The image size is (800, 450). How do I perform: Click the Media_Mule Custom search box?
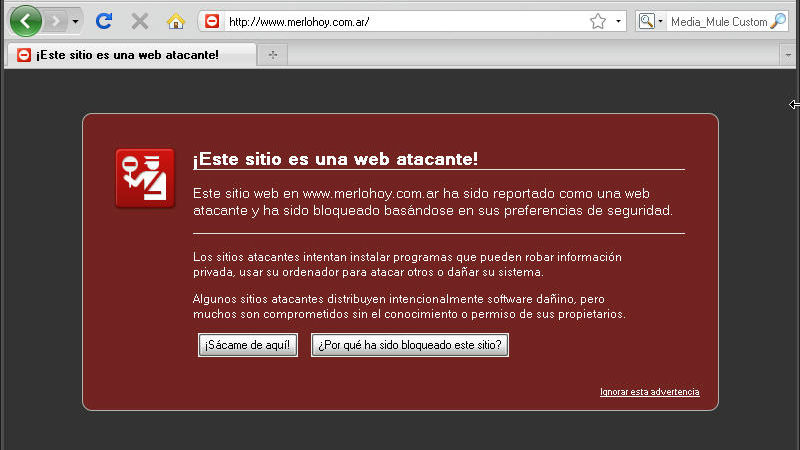click(718, 22)
